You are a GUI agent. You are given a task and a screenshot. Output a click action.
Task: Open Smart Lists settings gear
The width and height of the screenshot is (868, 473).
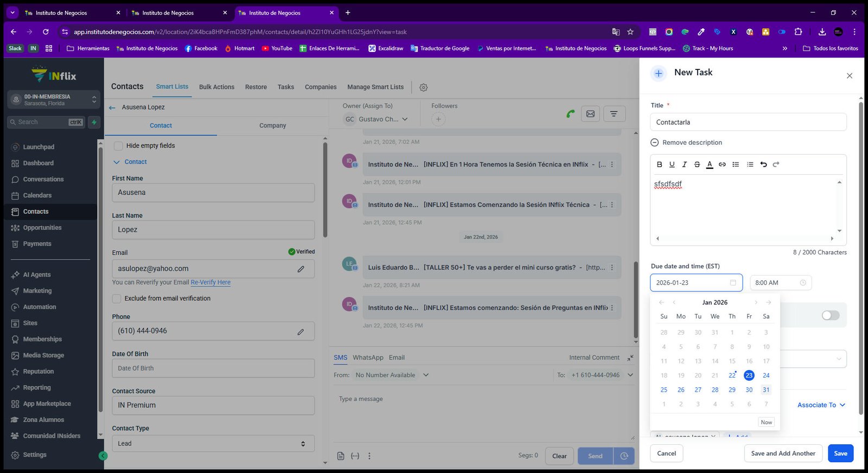pyautogui.click(x=424, y=87)
